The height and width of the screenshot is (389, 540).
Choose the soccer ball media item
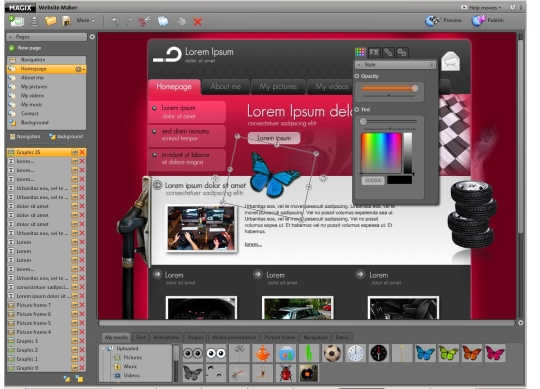pos(332,353)
